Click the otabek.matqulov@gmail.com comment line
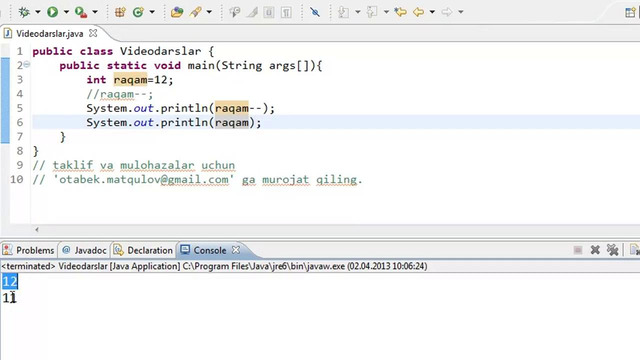The image size is (640, 360). 197,180
